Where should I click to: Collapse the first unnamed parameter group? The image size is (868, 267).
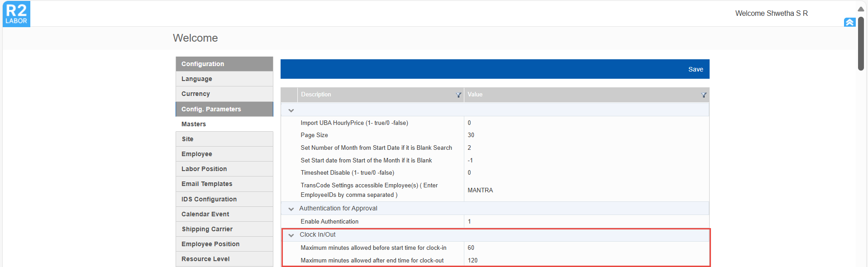[291, 110]
